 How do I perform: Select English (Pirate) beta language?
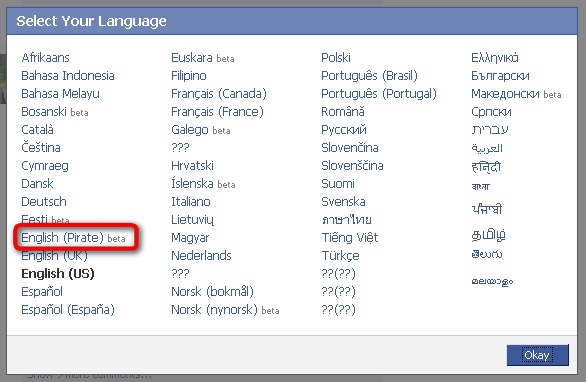pyautogui.click(x=73, y=238)
